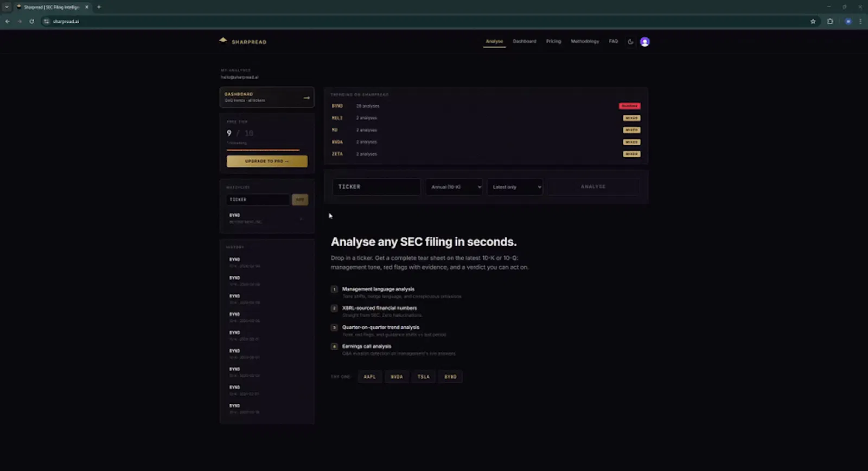
Task: Try the BYND example ticker chip
Action: point(450,377)
